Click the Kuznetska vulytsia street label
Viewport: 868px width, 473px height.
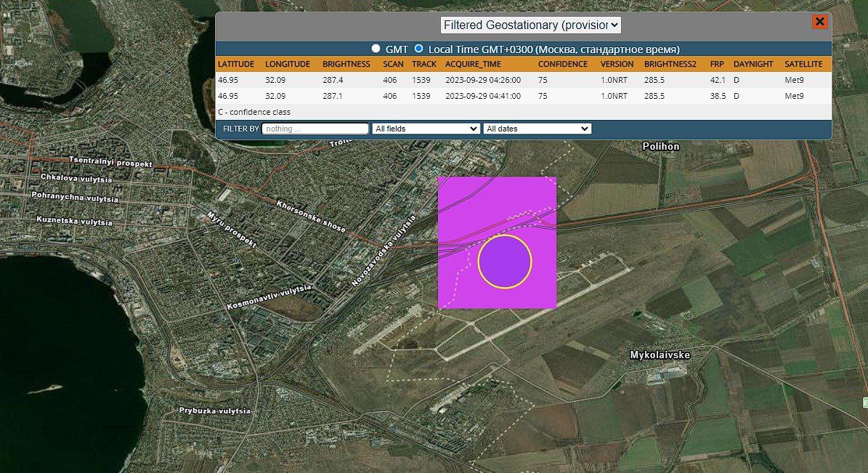(74, 220)
